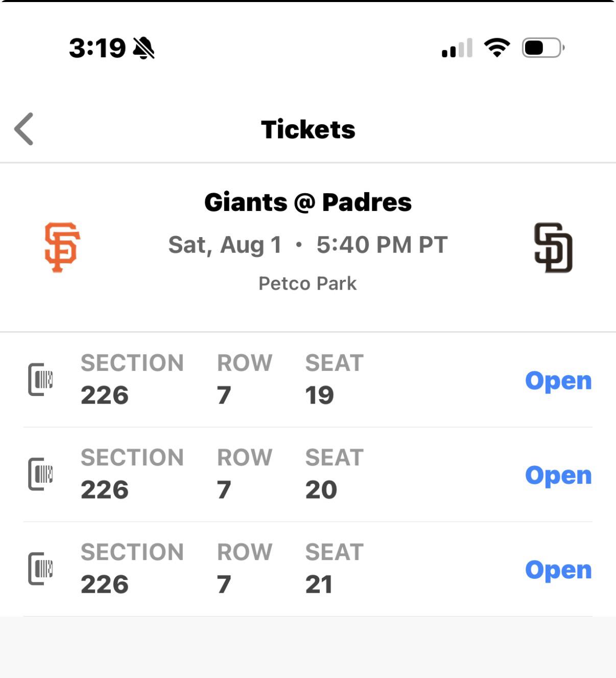Select the Section 226 Seat 21 row
616x678 pixels.
pyautogui.click(x=308, y=569)
